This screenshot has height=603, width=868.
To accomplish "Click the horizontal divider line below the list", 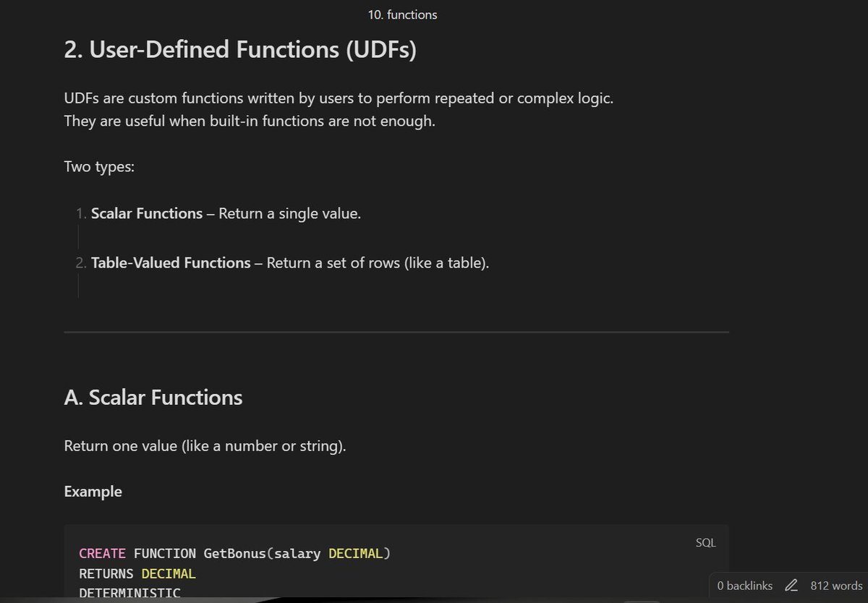I will pyautogui.click(x=396, y=332).
